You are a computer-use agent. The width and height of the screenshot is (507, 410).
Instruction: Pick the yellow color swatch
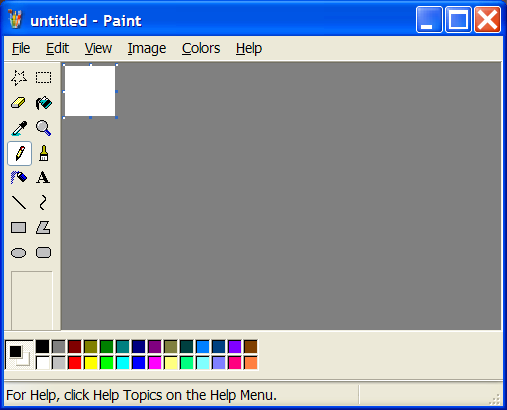tap(91, 363)
